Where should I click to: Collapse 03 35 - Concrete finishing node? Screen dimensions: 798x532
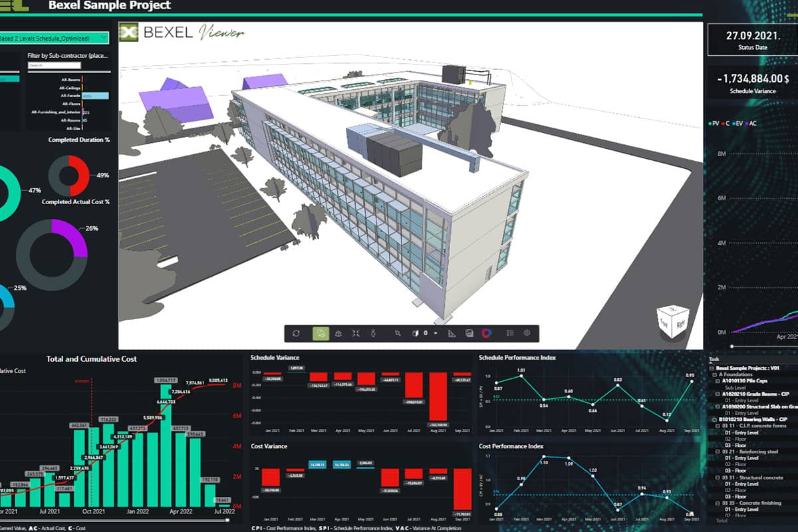tap(719, 503)
